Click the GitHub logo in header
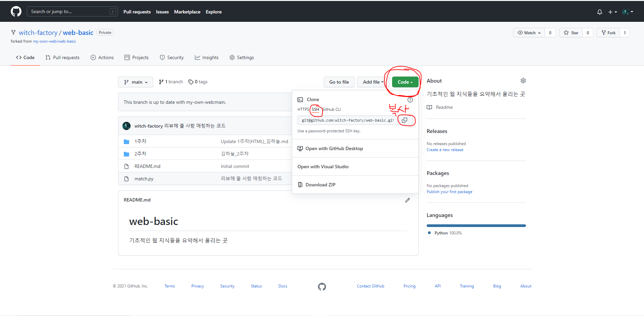Screen dimensions: 644x316 pos(16,11)
